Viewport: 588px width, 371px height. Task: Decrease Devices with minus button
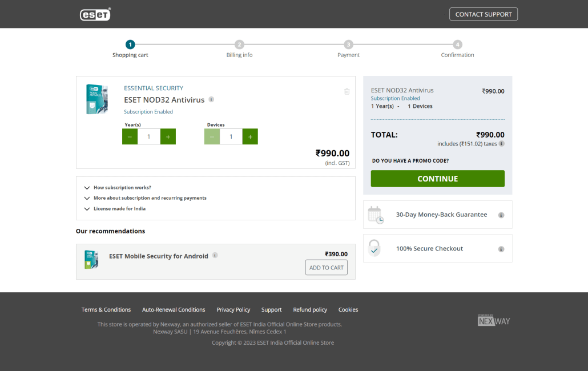click(x=212, y=137)
